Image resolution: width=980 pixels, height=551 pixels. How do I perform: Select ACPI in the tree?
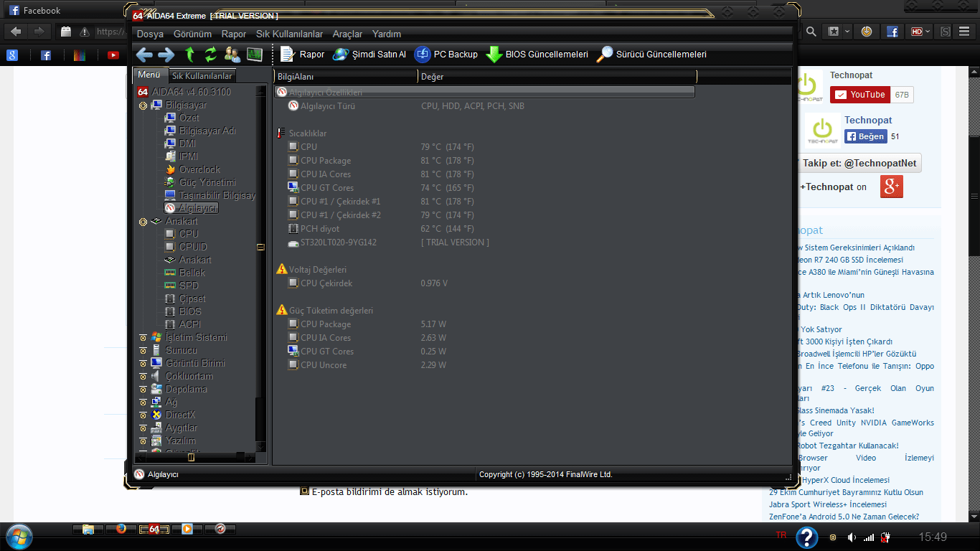point(189,324)
